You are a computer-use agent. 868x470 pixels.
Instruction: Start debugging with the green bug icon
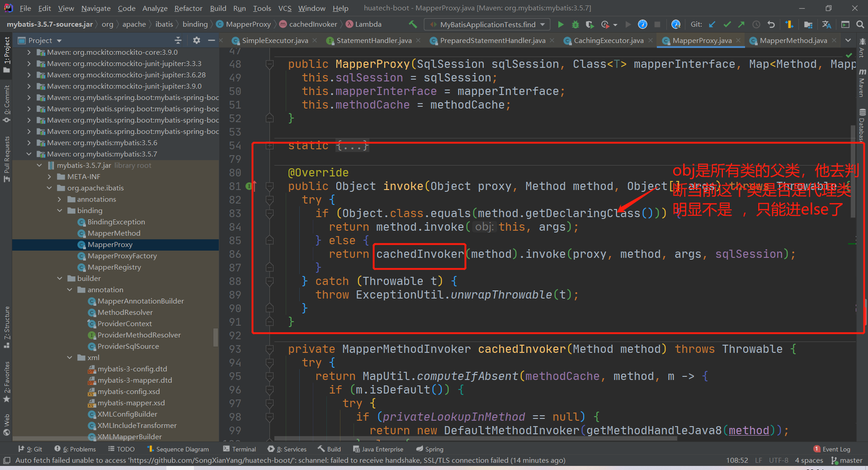tap(576, 24)
